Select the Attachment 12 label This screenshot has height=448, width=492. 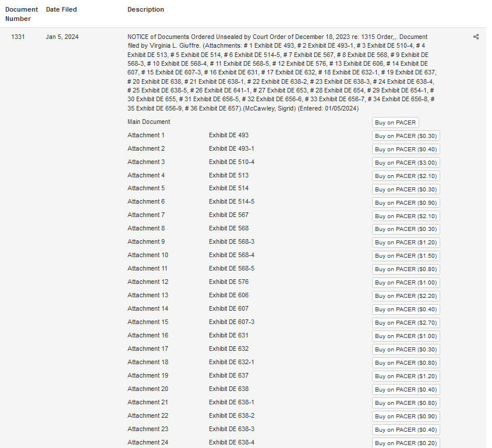(148, 282)
